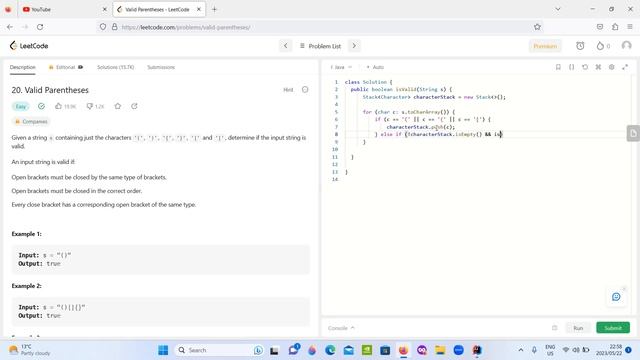Save to Pocket icon

click(x=600, y=27)
